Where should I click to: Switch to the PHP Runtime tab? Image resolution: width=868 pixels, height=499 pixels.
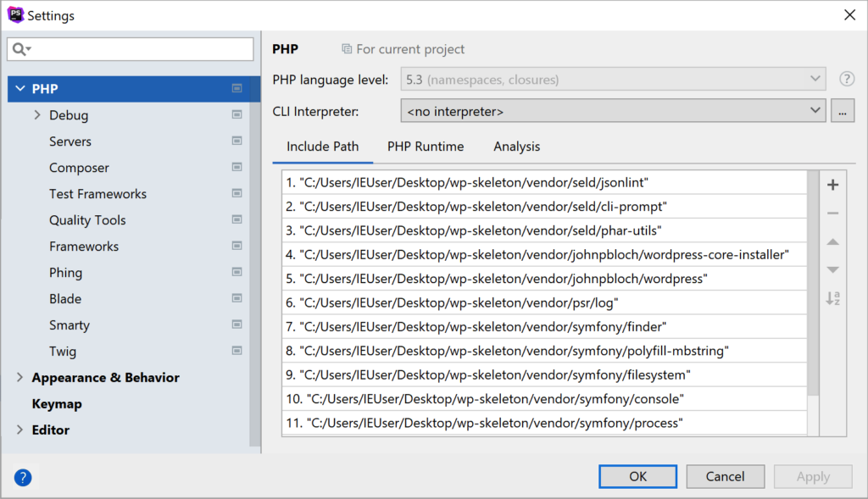[x=426, y=147]
